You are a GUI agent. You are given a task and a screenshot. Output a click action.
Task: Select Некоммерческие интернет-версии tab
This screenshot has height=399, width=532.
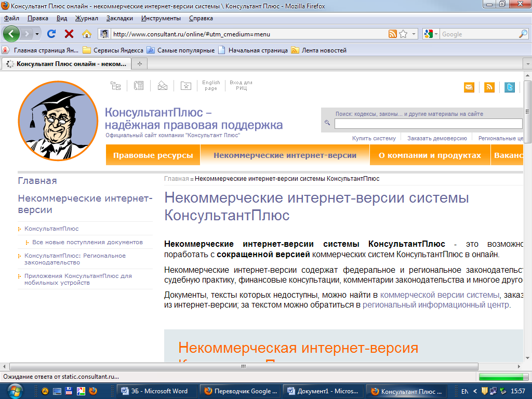click(285, 155)
